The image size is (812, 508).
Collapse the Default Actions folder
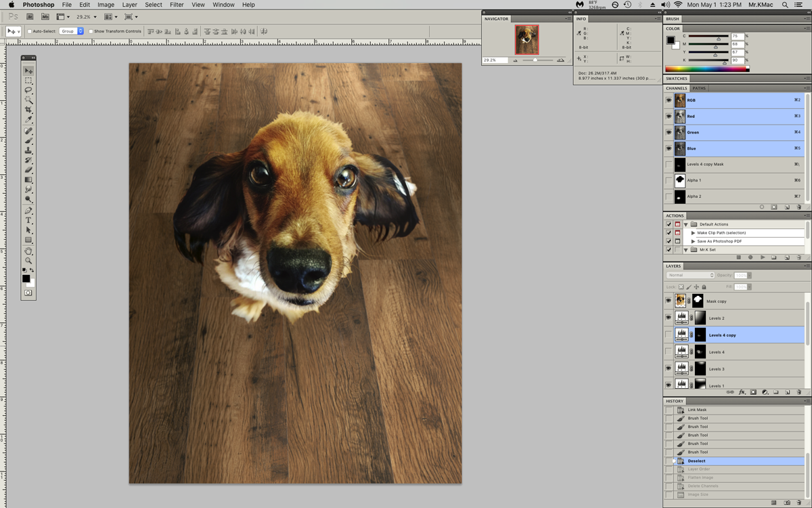(x=685, y=224)
